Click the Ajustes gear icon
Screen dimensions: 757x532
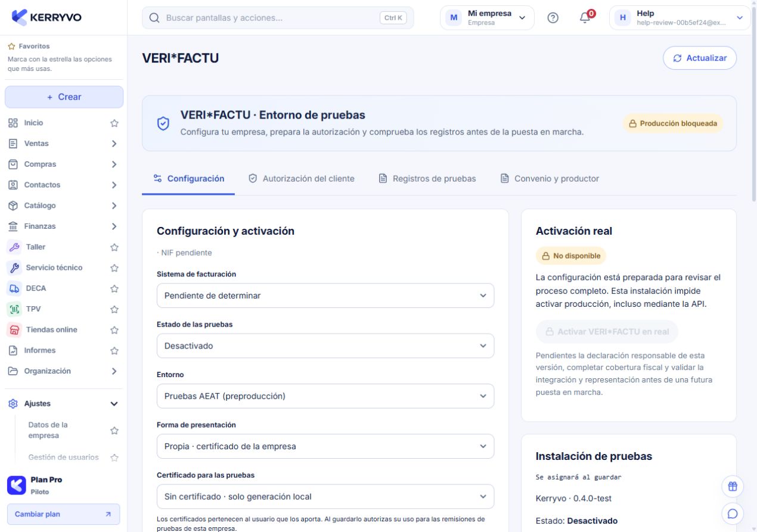click(13, 404)
